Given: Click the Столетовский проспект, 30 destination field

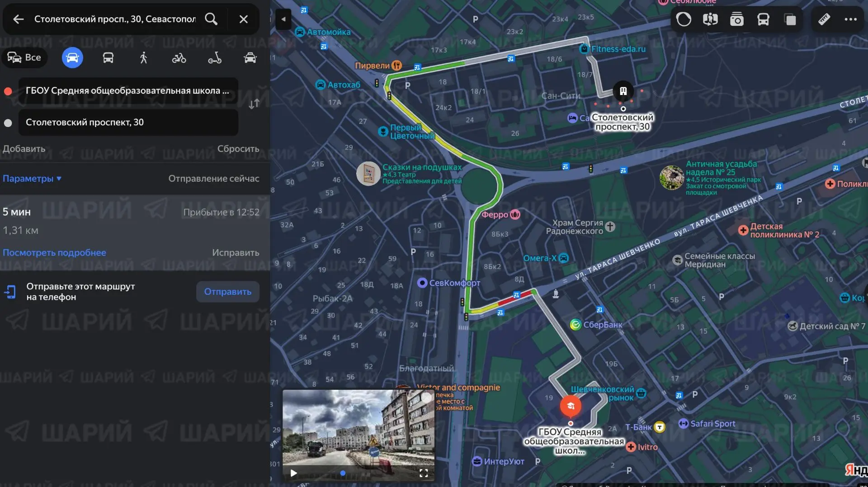Looking at the screenshot, I should pos(128,123).
